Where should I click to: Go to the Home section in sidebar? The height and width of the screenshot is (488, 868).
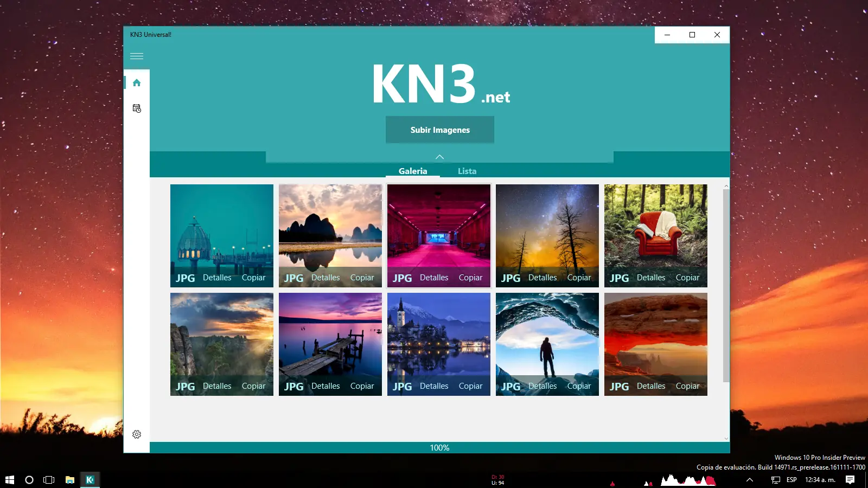[137, 82]
